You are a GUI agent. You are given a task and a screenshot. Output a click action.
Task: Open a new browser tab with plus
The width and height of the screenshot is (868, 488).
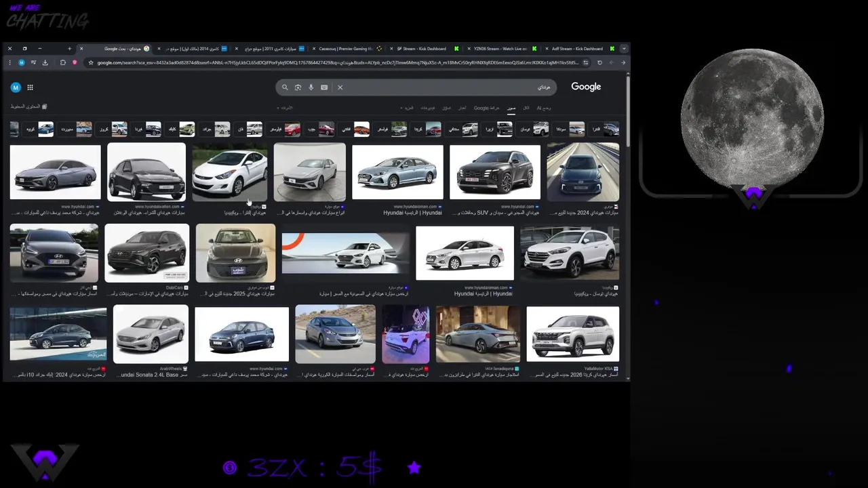click(69, 49)
